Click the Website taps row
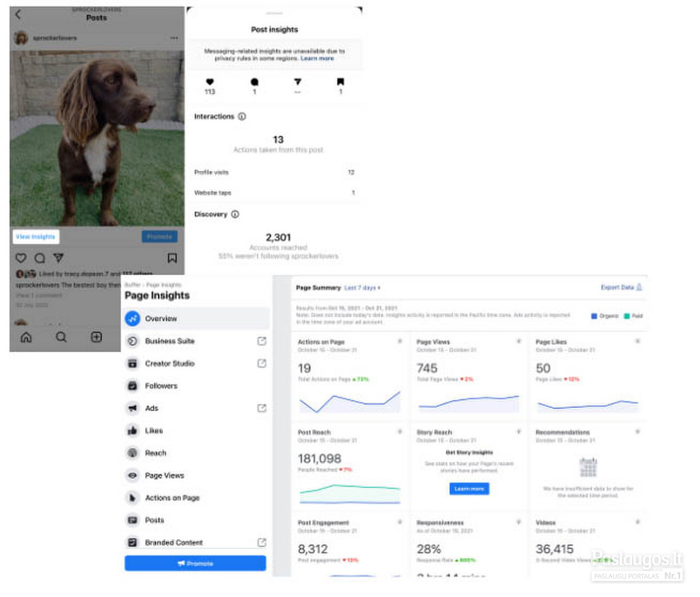 point(274,193)
